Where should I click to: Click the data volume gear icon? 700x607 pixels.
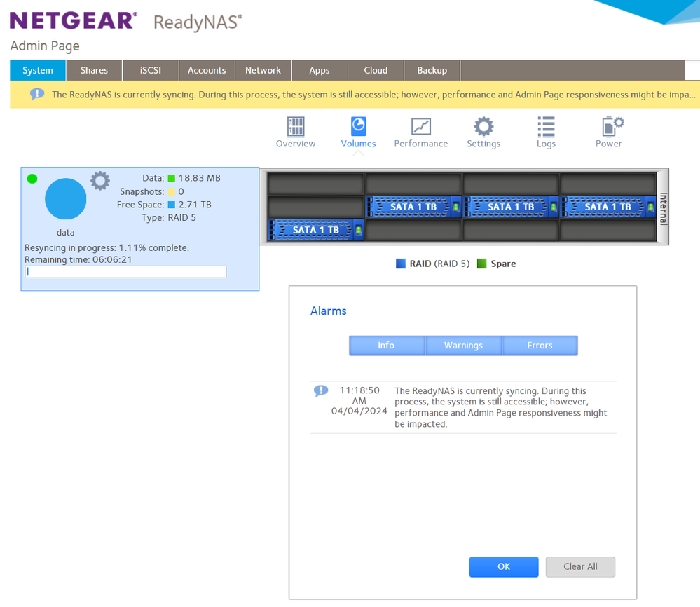click(100, 180)
